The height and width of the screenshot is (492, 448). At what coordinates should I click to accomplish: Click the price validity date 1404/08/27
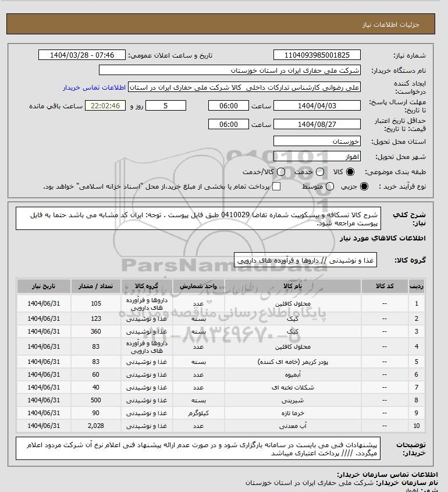coord(317,124)
